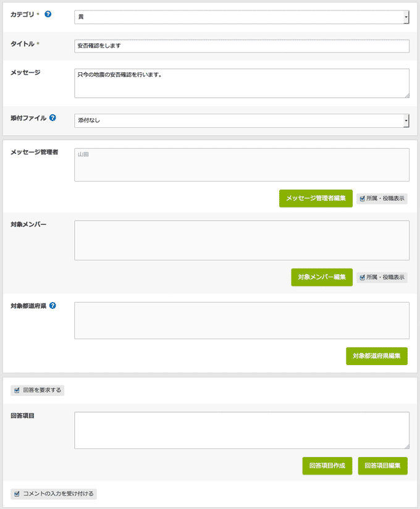Select the メッセージ管理者 box containing 山田
This screenshot has width=420, height=509.
pyautogui.click(x=241, y=164)
